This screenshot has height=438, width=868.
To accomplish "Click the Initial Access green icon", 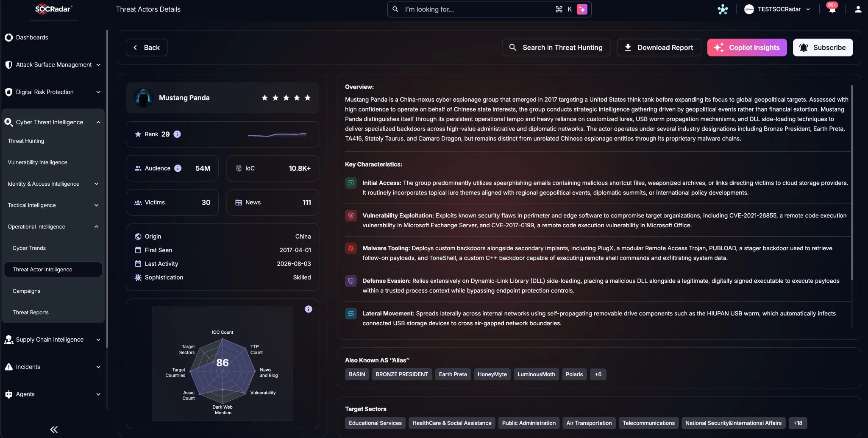I will click(351, 183).
